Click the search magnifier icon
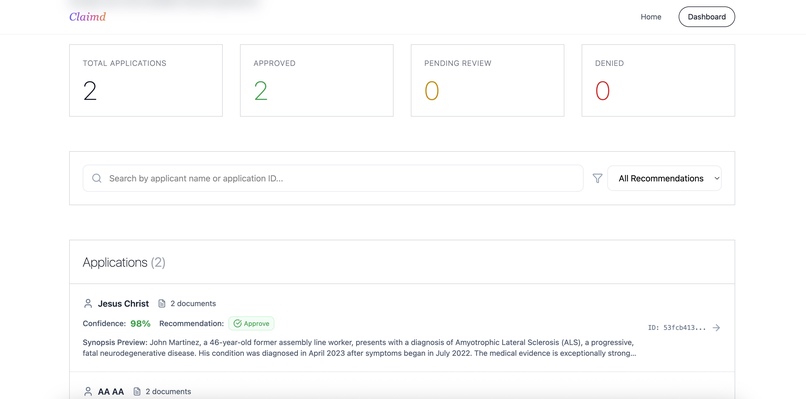Image resolution: width=806 pixels, height=399 pixels. point(97,178)
